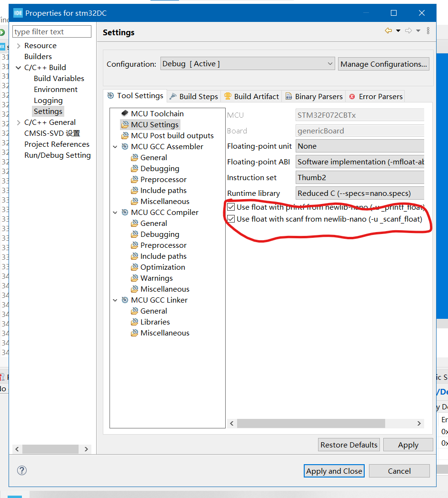Viewport: 448px width, 498px height.
Task: Cancel the Properties dialog
Action: pyautogui.click(x=399, y=471)
